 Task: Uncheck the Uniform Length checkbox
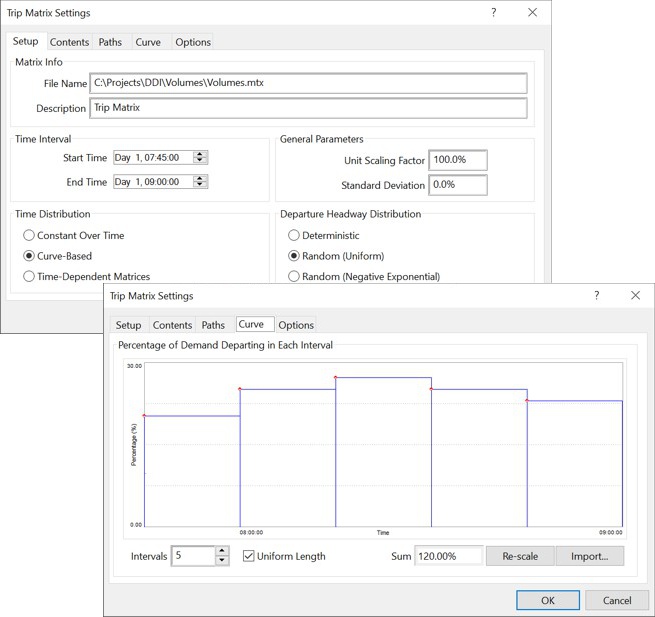[249, 556]
